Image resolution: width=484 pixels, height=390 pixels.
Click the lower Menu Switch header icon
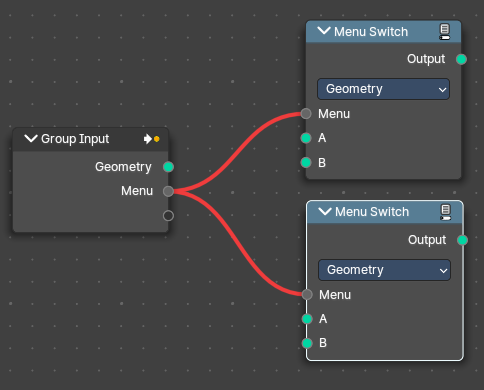click(x=446, y=212)
